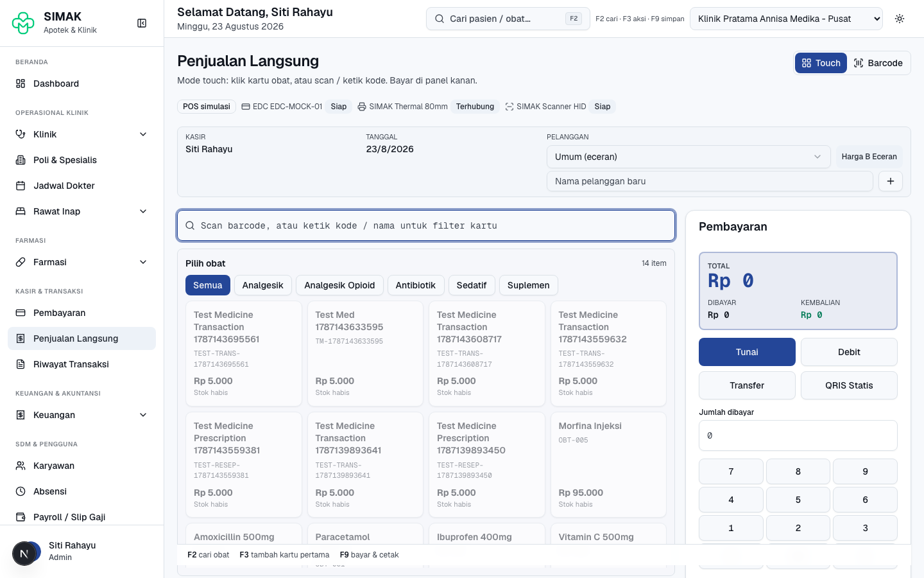Choose QRIS Statis payment method
The width and height of the screenshot is (924, 578).
849,385
